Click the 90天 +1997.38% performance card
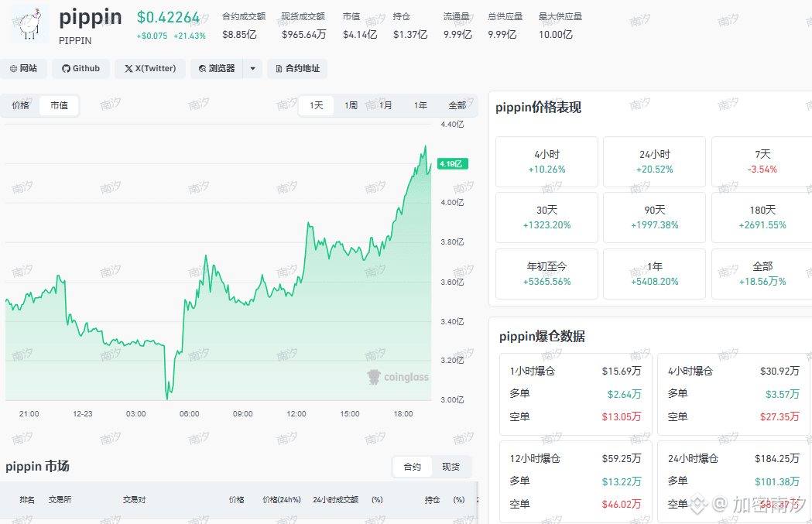Image resolution: width=812 pixels, height=524 pixels. [x=655, y=217]
